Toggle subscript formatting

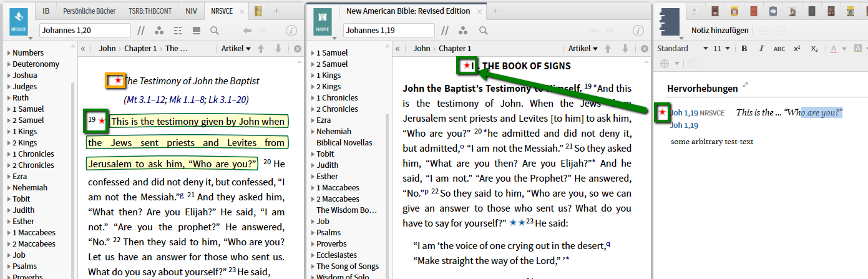pos(814,49)
